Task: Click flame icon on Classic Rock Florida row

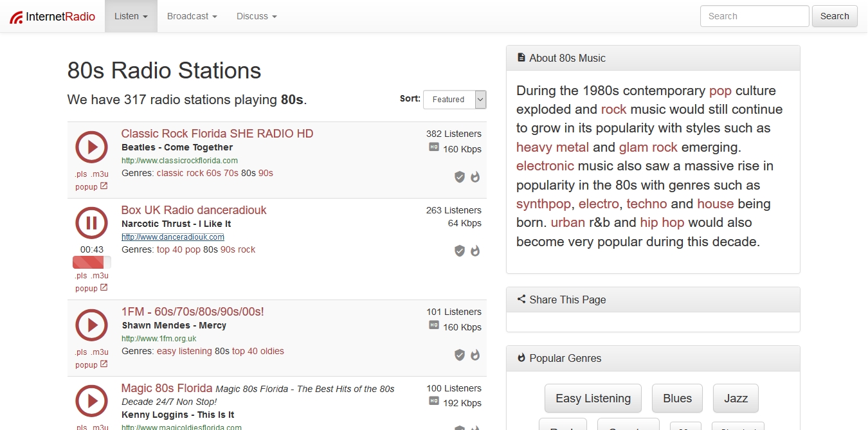Action: click(x=475, y=177)
